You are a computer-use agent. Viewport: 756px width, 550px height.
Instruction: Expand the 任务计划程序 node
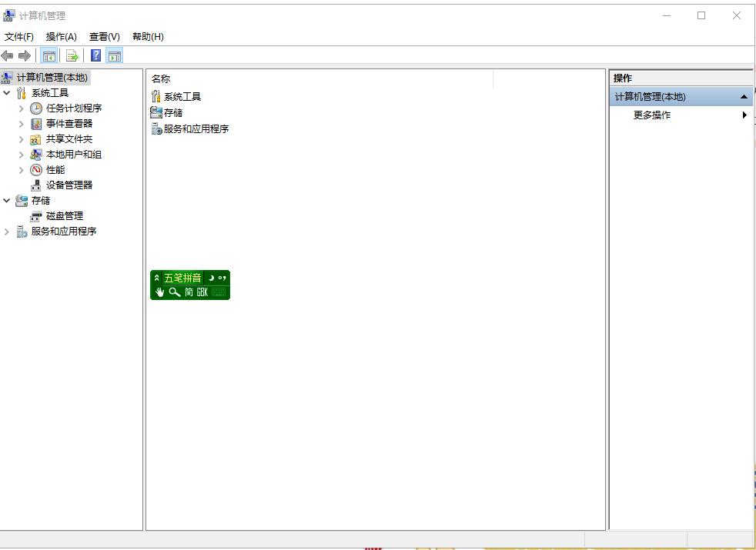[22, 108]
